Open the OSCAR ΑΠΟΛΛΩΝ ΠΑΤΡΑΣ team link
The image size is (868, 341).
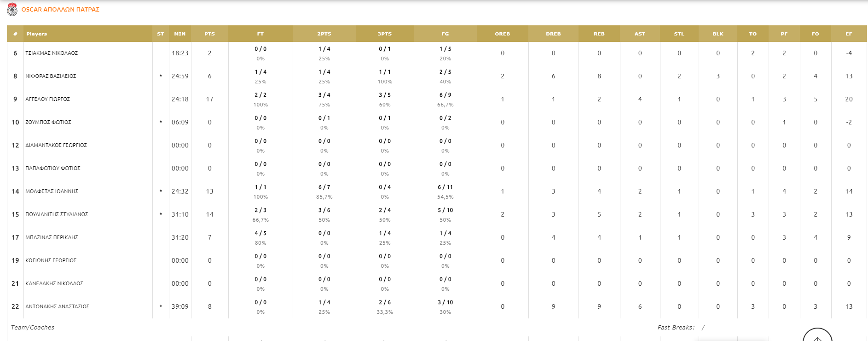point(60,10)
